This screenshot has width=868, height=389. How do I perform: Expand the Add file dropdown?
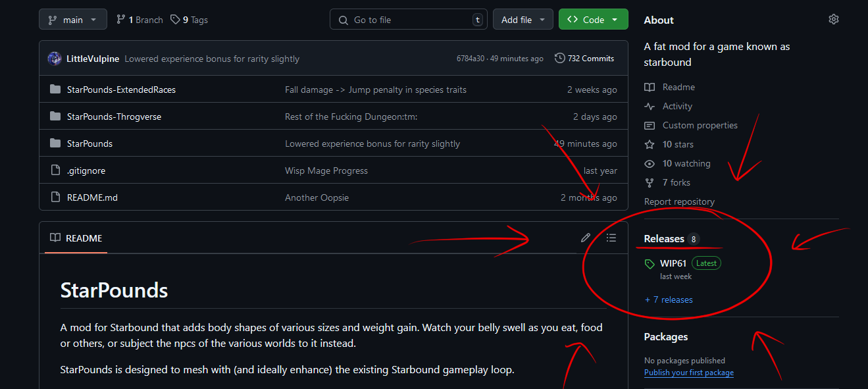(523, 20)
